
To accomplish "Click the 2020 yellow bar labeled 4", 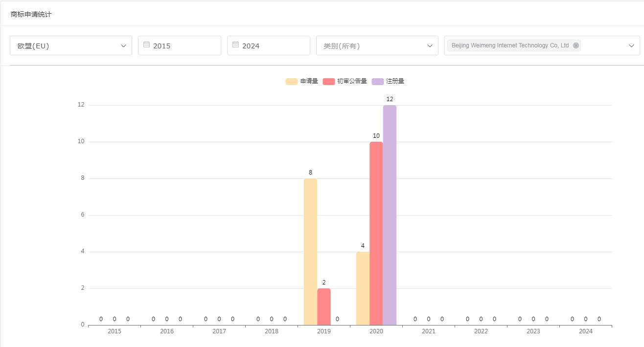I will (x=363, y=288).
